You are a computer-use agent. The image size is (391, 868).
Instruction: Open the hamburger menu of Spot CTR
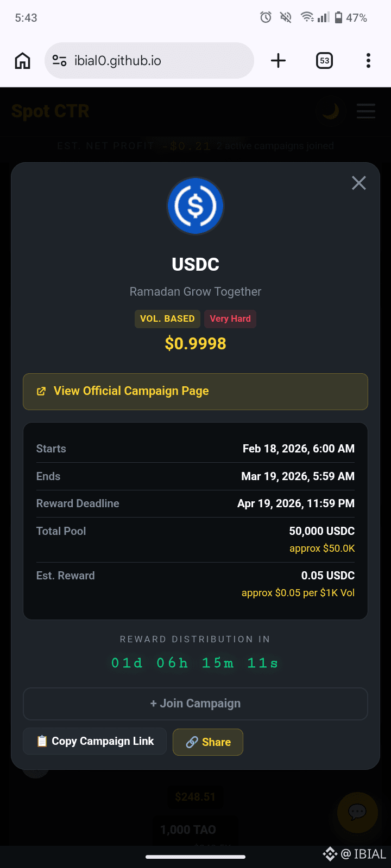[x=366, y=111]
